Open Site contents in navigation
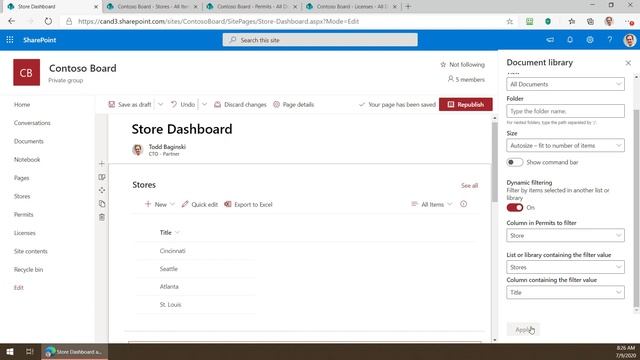 pos(31,251)
